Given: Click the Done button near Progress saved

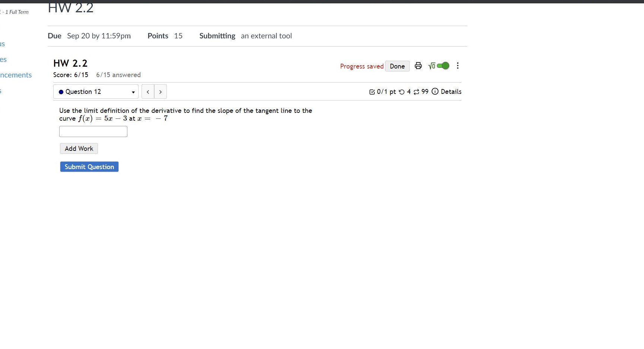Looking at the screenshot, I should click(x=397, y=66).
